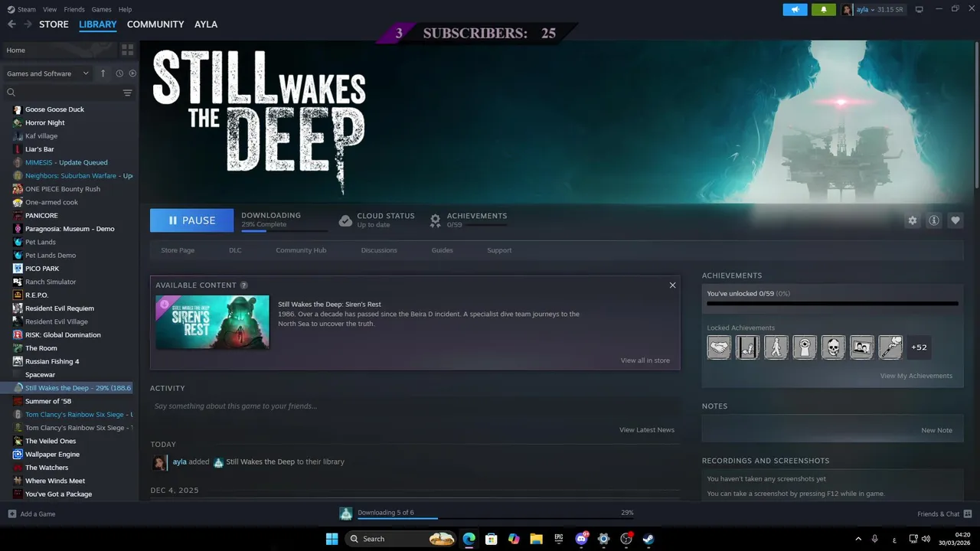Select the wrench locked achievement icon
The image size is (980, 551).
click(890, 347)
